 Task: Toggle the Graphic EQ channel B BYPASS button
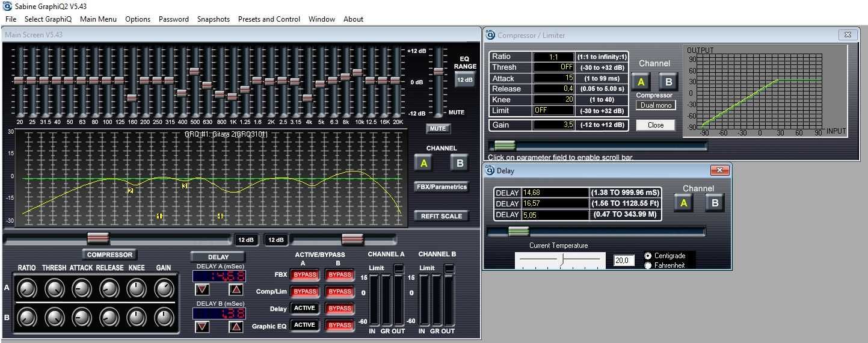click(x=340, y=325)
